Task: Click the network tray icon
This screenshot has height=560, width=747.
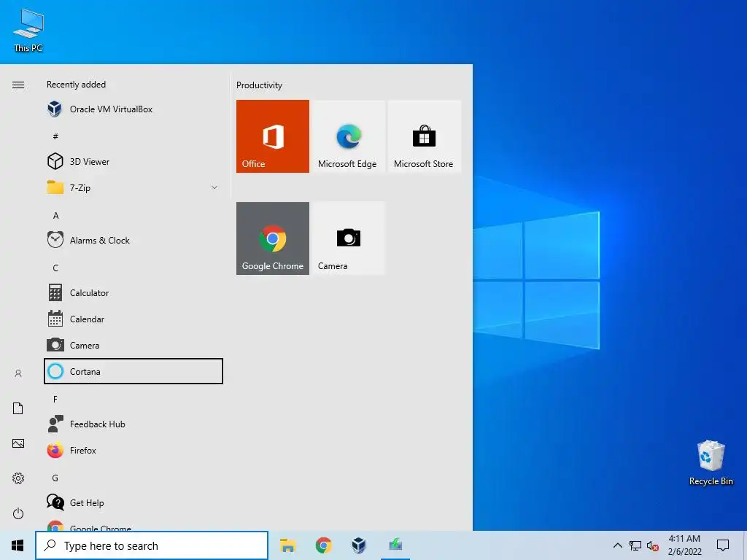Action: click(x=635, y=545)
